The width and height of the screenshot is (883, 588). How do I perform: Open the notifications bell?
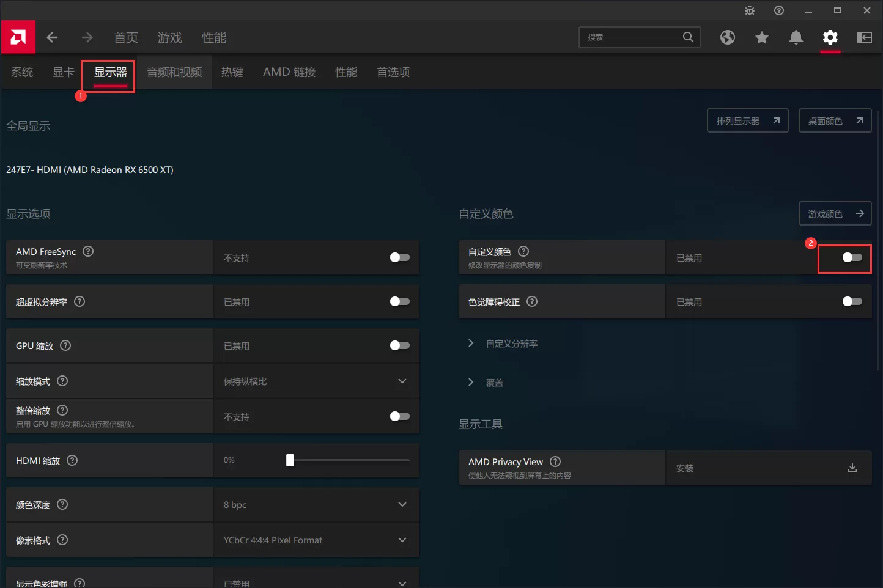796,37
